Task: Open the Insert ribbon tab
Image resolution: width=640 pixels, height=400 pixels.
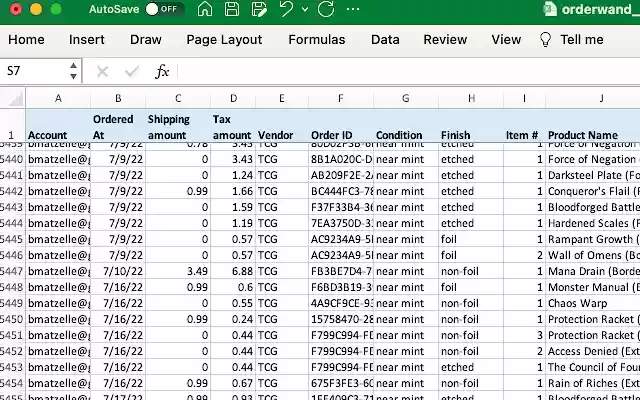Action: (x=87, y=39)
